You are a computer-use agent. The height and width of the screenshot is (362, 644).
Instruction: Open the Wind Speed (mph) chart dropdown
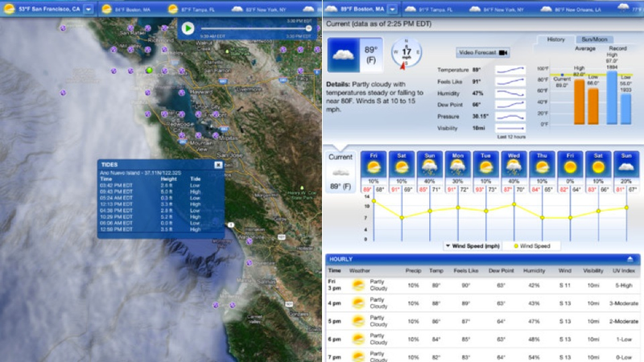(473, 246)
